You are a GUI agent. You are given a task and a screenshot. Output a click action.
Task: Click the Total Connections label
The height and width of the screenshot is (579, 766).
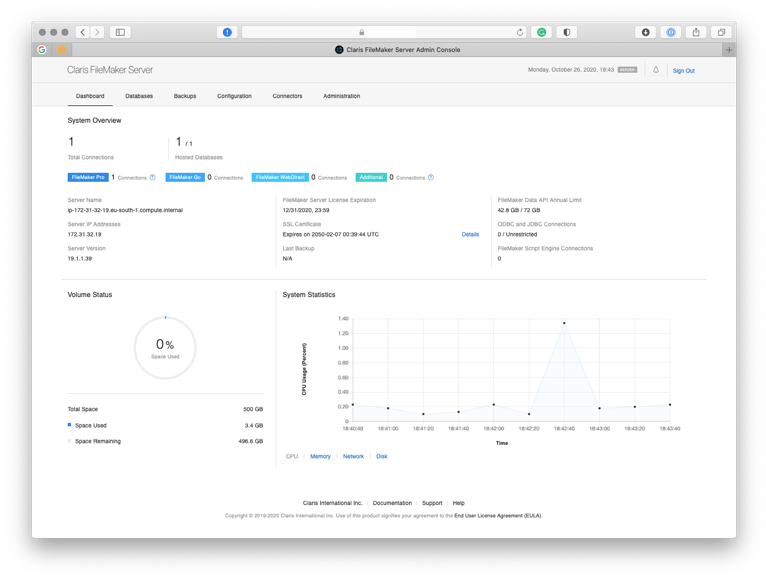pos(90,157)
